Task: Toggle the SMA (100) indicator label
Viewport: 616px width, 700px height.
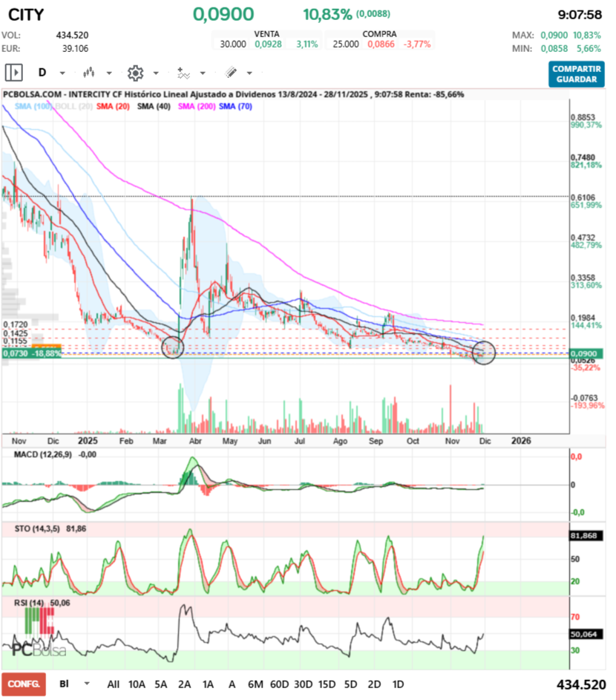Action: pyautogui.click(x=33, y=106)
